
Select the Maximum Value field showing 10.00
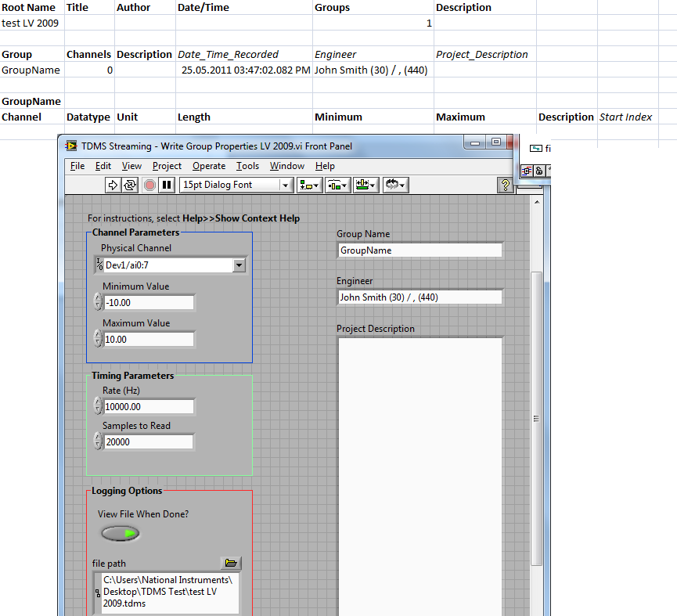point(149,339)
